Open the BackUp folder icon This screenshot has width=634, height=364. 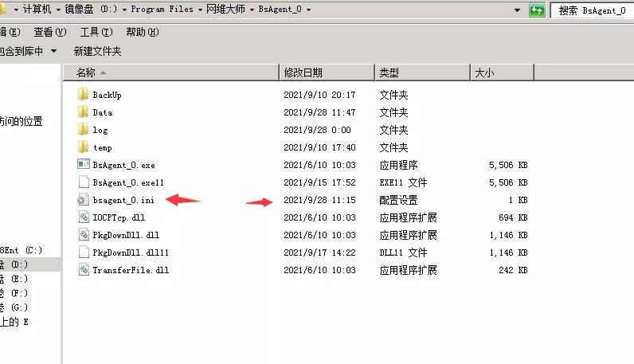tap(83, 95)
